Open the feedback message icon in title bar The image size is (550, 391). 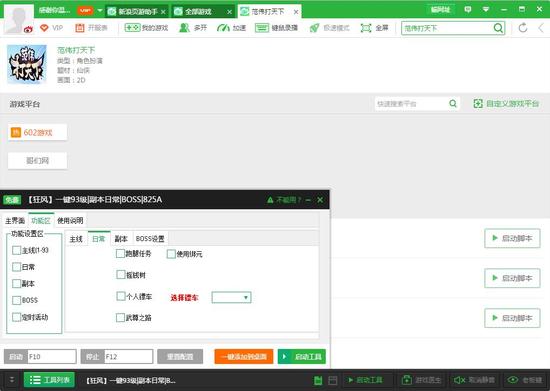click(468, 9)
